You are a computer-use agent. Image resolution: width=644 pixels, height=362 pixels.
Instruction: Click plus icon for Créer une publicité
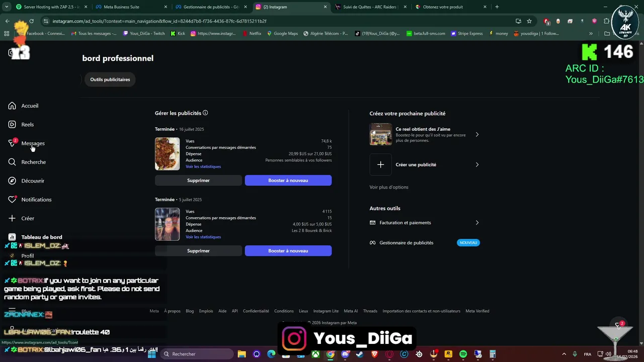tap(381, 164)
